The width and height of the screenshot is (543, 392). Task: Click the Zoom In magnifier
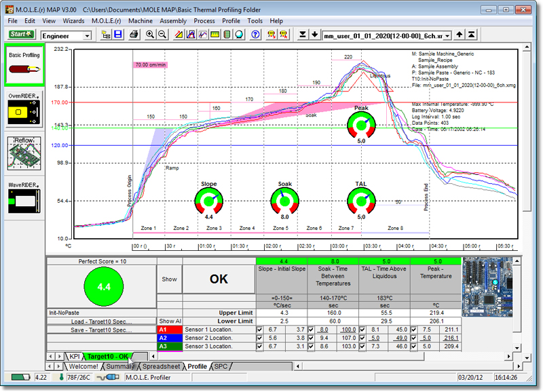point(150,35)
